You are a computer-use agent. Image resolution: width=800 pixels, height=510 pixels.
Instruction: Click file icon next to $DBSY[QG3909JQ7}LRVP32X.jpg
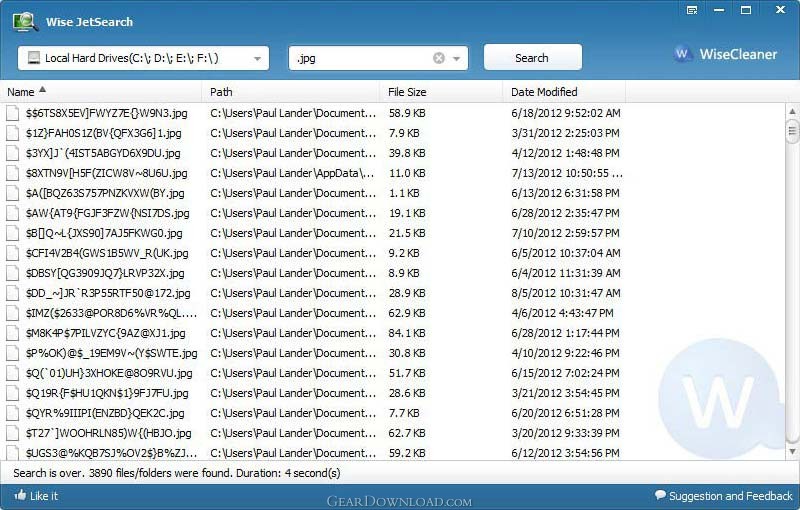pyautogui.click(x=13, y=273)
